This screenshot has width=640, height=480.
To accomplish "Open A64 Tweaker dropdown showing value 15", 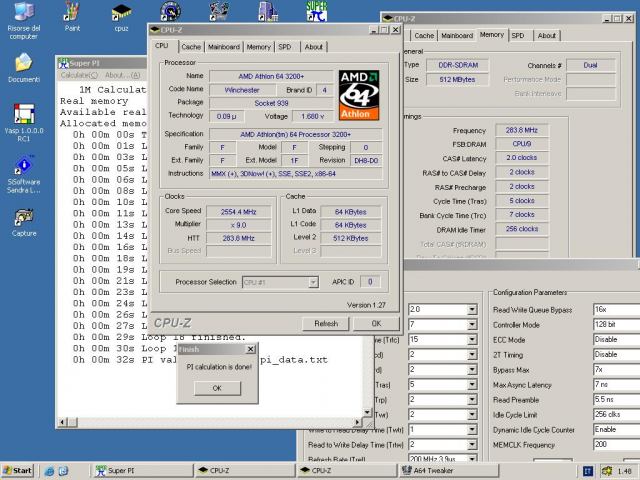I will coord(472,340).
